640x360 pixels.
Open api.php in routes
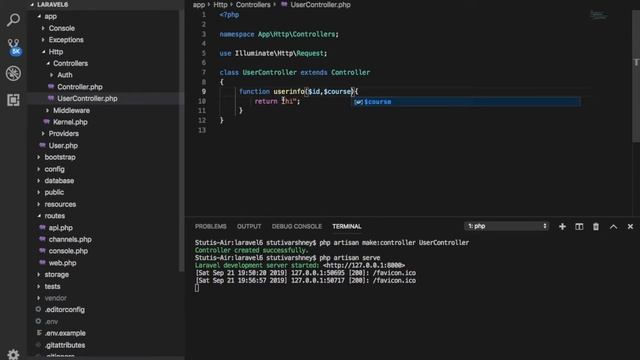(x=60, y=228)
